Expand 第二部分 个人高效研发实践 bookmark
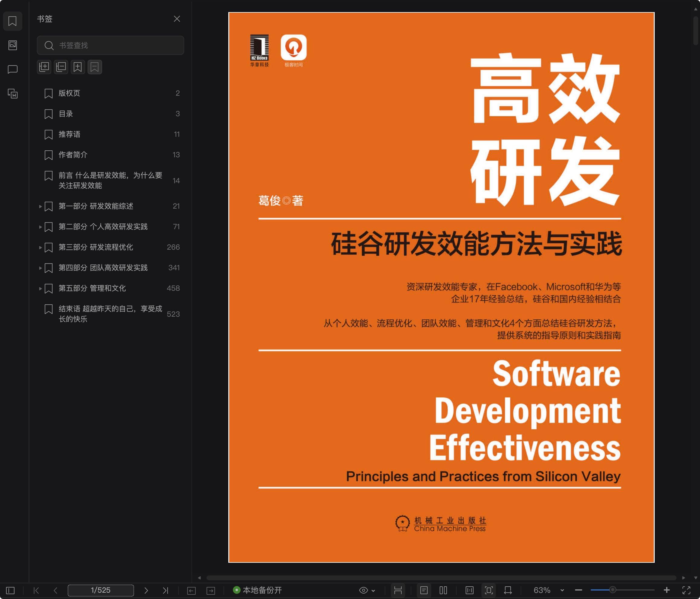700x599 pixels. point(40,227)
